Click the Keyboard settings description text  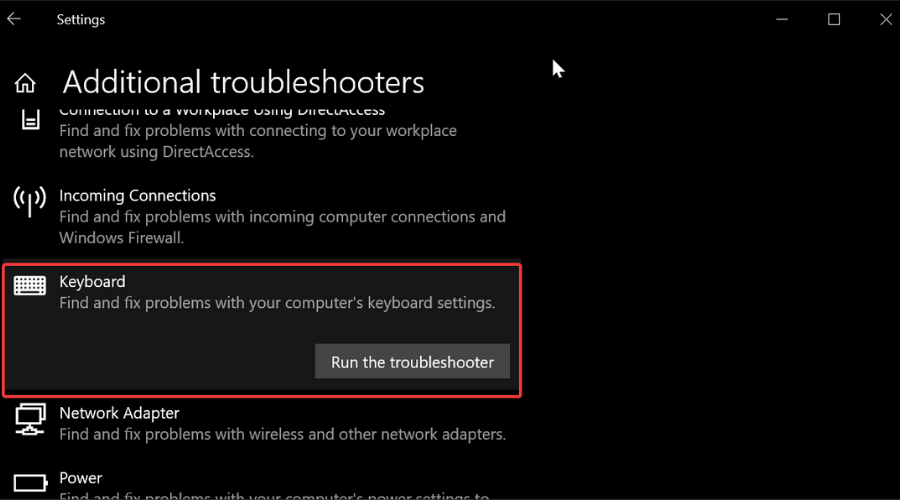tap(277, 303)
